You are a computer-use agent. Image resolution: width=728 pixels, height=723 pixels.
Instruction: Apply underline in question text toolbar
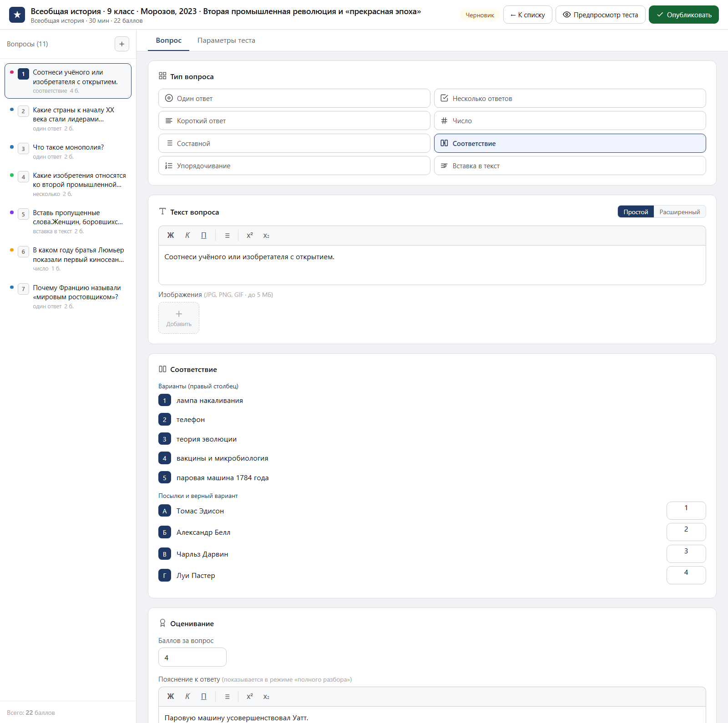[204, 236]
